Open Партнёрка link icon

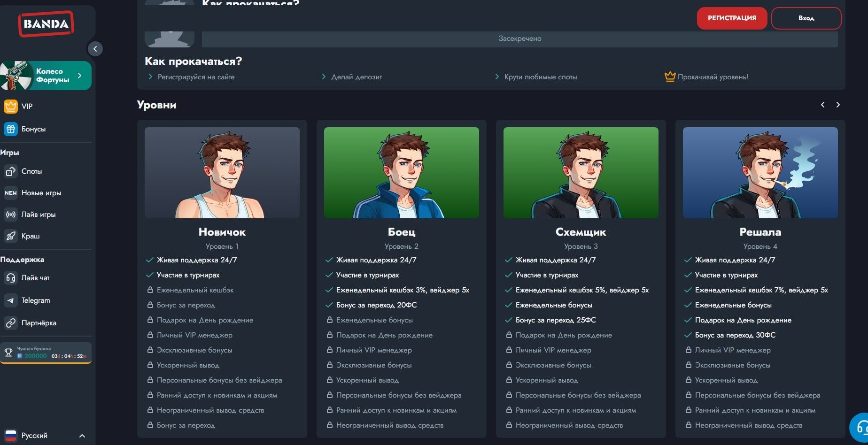(x=10, y=323)
